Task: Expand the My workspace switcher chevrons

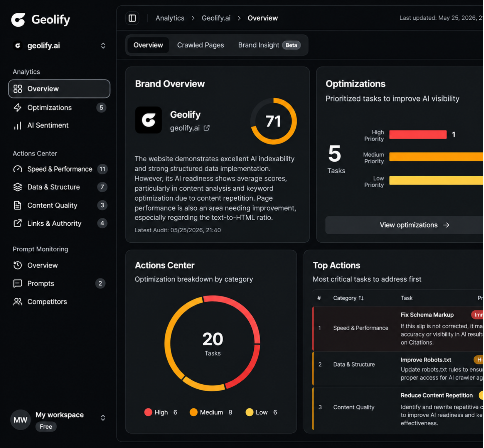Action: click(x=103, y=418)
